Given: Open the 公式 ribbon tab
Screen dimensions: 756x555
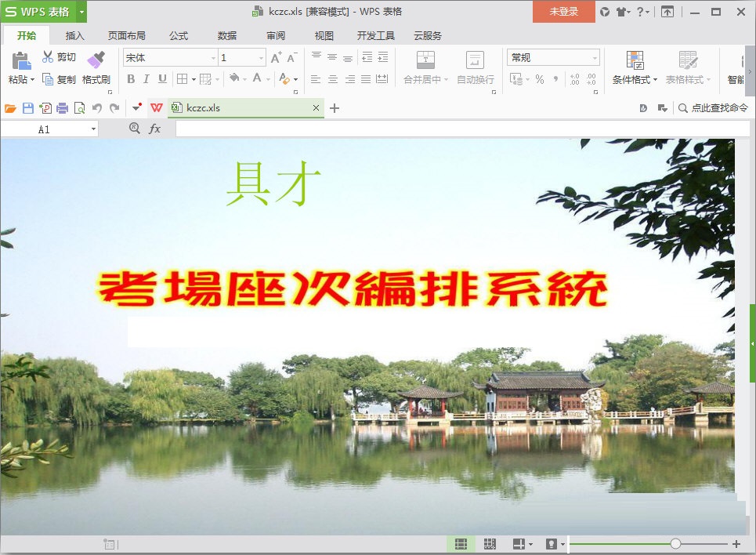Looking at the screenshot, I should click(x=179, y=35).
